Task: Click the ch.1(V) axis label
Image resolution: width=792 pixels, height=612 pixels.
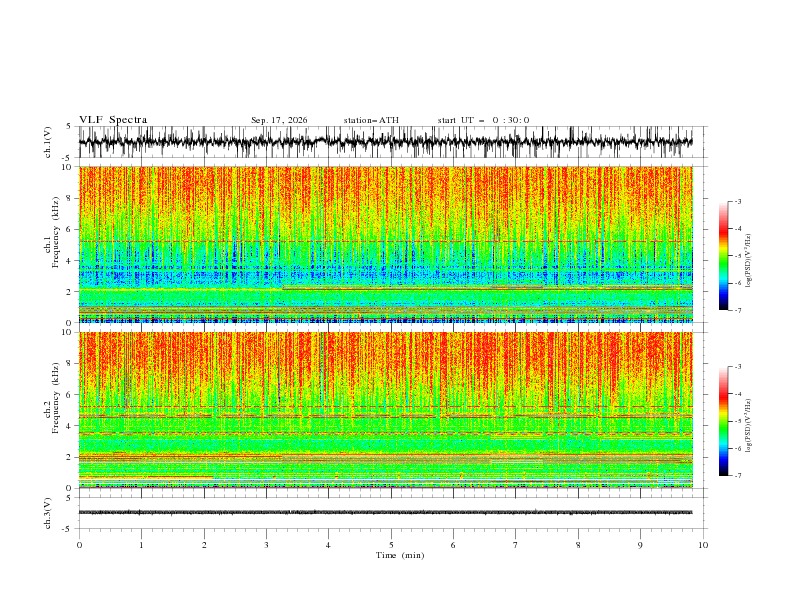Action: (48, 142)
